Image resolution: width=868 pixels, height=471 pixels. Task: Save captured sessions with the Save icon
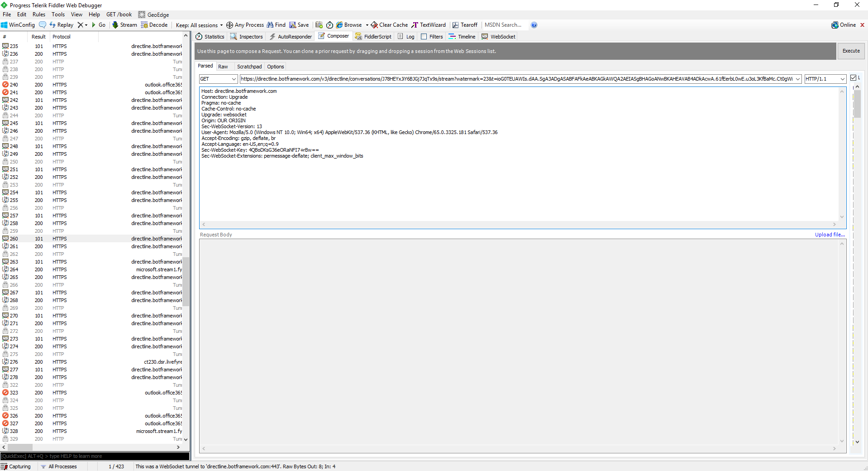[299, 25]
